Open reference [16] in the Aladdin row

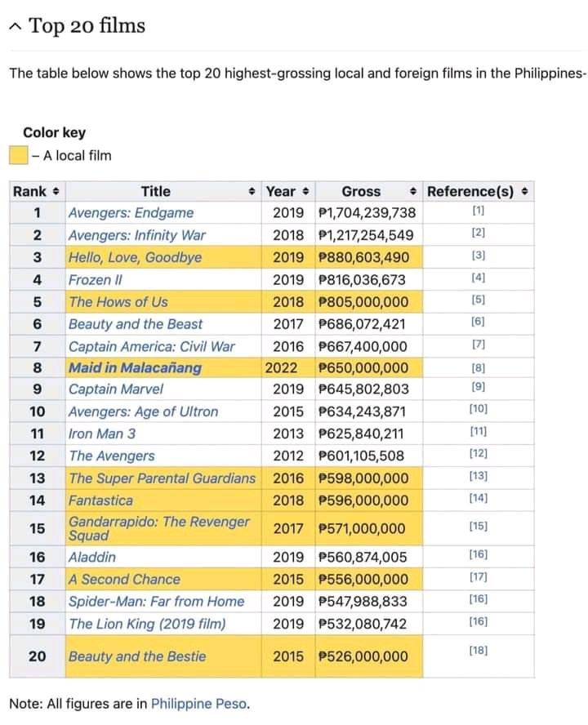coord(479,554)
